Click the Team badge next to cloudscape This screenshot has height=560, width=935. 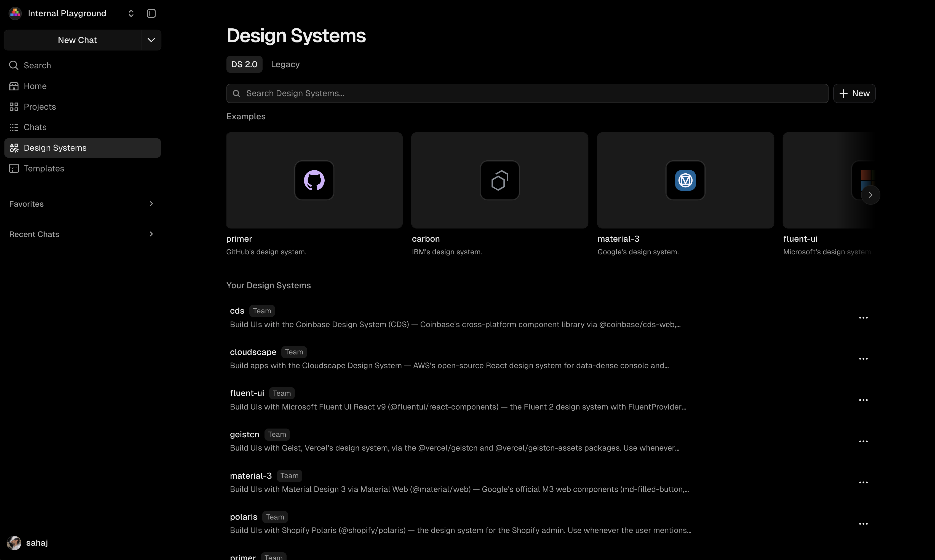pos(294,352)
